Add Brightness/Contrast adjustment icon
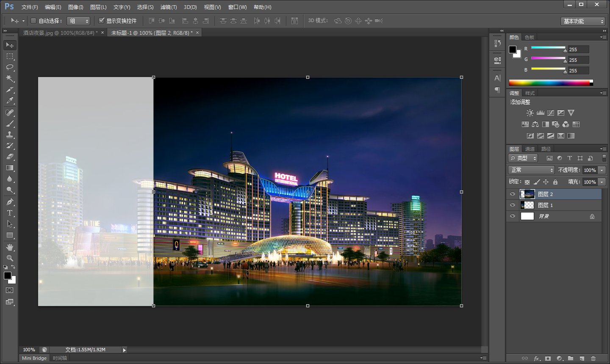Screen dimensions: 610x364 530,113
